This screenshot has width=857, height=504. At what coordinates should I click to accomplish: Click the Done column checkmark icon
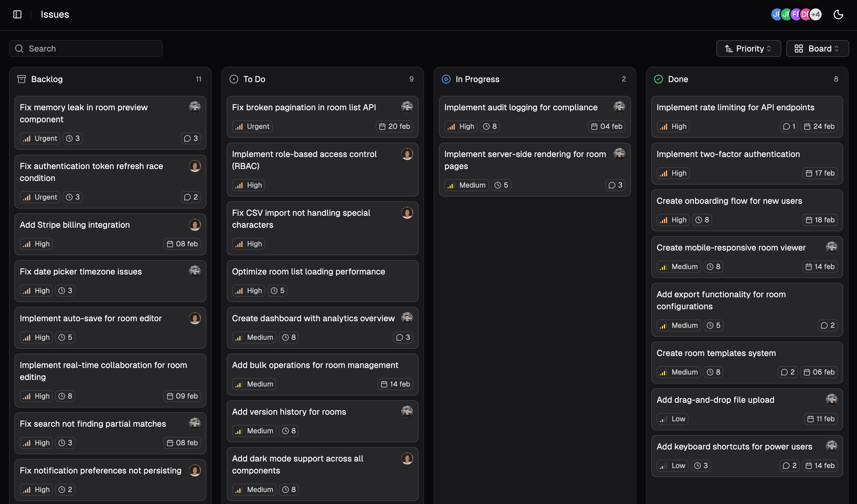click(x=658, y=79)
